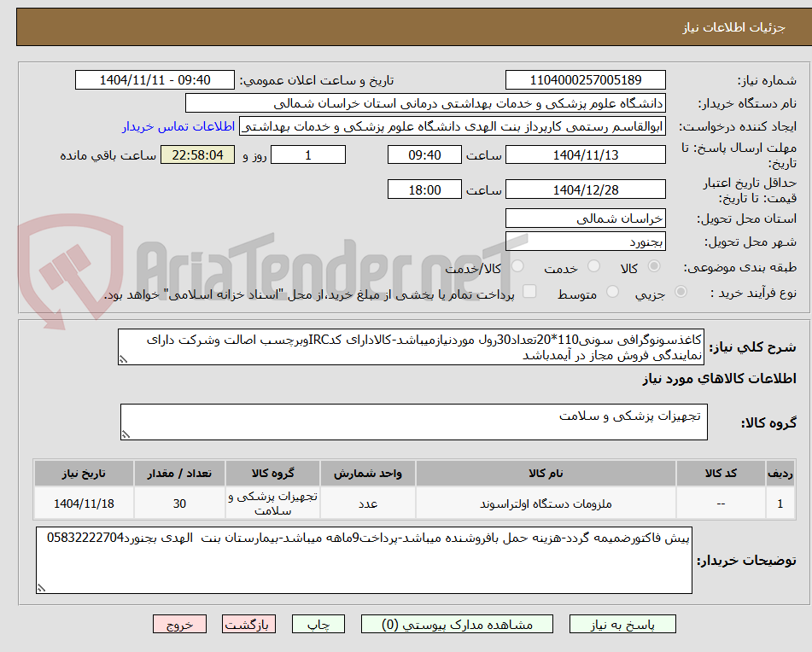
Task: Click the کد کالا column header
Action: [721, 474]
